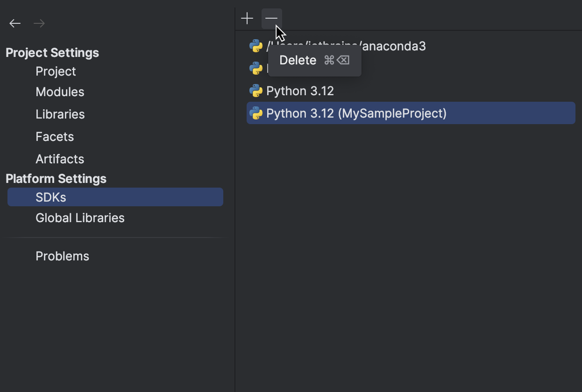The height and width of the screenshot is (392, 582).
Task: Click the Python icon on the second SDK entry
Action: [256, 68]
